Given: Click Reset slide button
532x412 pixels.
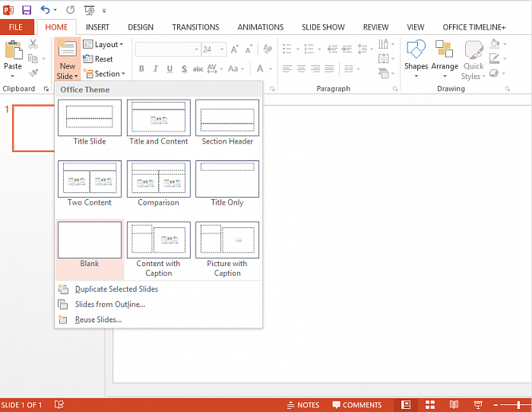Looking at the screenshot, I should point(99,59).
